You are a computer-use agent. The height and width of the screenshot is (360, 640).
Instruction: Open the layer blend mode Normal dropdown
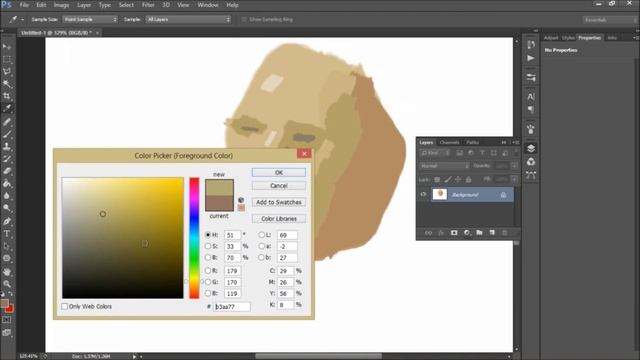(444, 166)
